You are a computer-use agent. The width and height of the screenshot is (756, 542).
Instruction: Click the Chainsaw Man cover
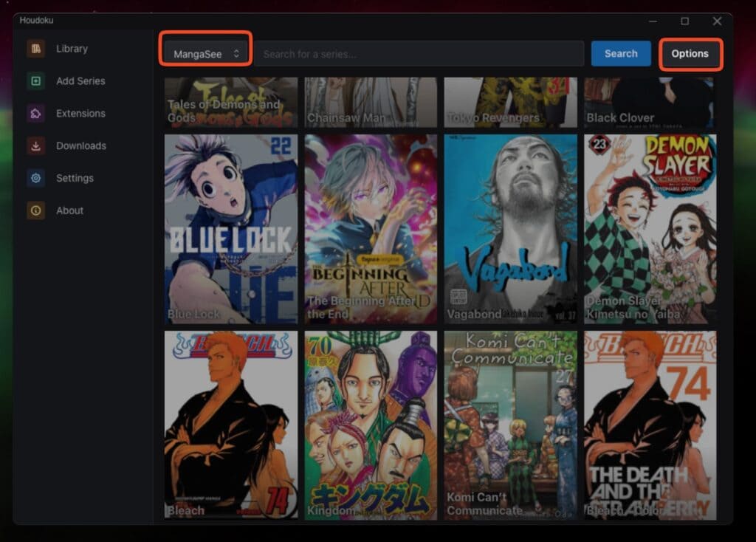point(370,100)
